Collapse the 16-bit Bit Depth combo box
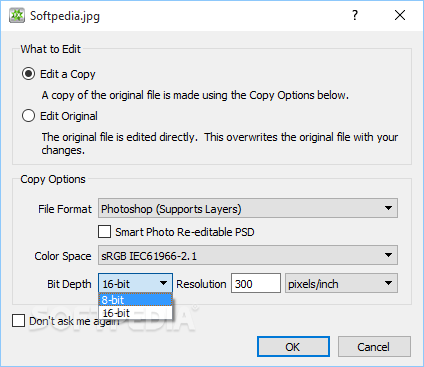Screen dimensions: 424x367 135,283
